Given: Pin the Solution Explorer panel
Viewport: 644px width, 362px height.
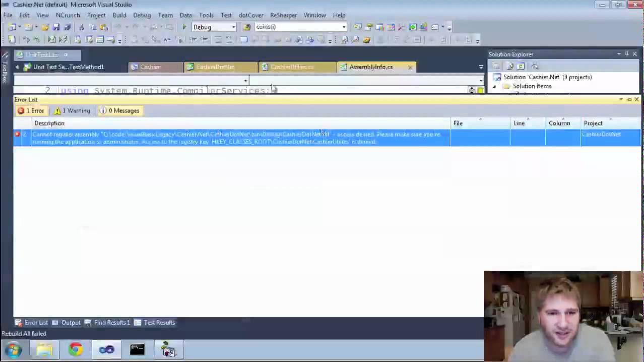Looking at the screenshot, I should 627,54.
